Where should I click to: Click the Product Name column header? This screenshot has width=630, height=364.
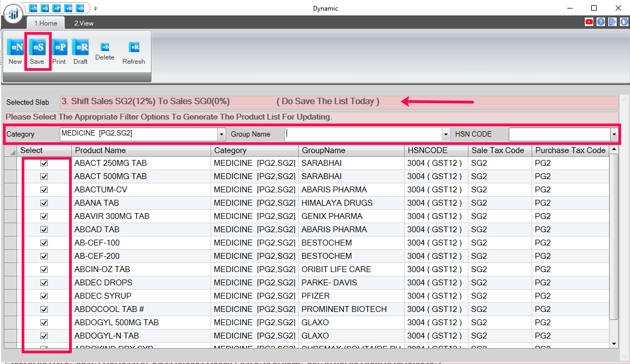click(x=141, y=150)
